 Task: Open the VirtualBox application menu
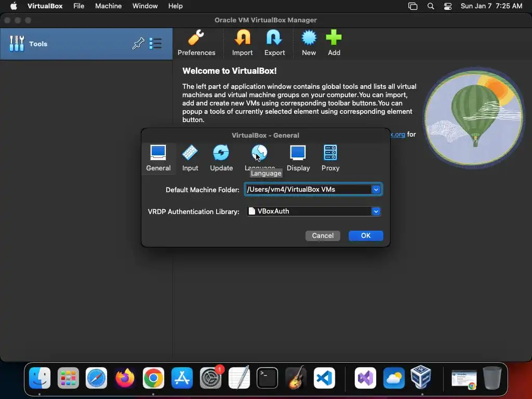[x=45, y=6]
